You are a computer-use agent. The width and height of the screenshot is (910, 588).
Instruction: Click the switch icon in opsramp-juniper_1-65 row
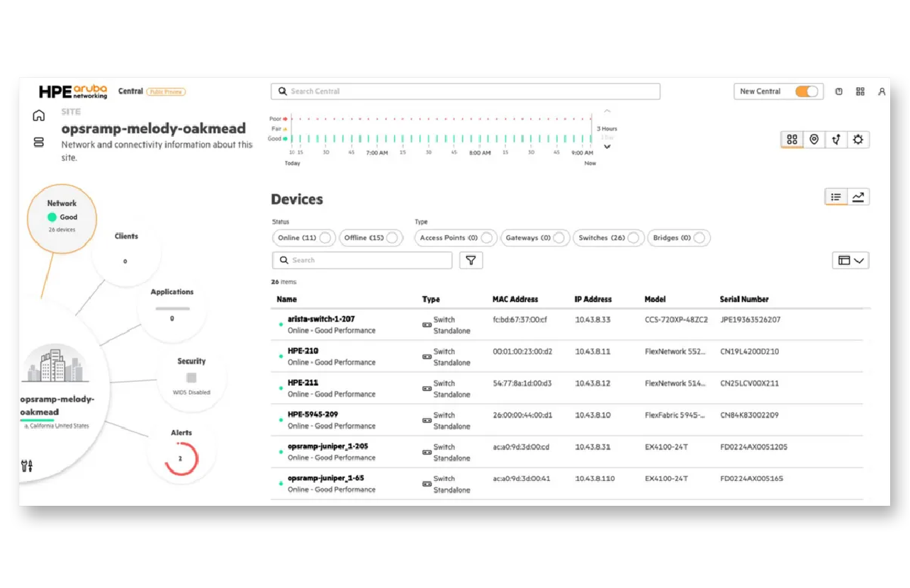click(427, 484)
